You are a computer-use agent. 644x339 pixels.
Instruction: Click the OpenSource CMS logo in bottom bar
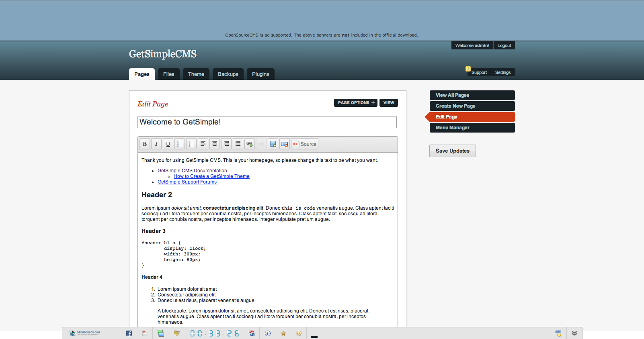coord(85,333)
